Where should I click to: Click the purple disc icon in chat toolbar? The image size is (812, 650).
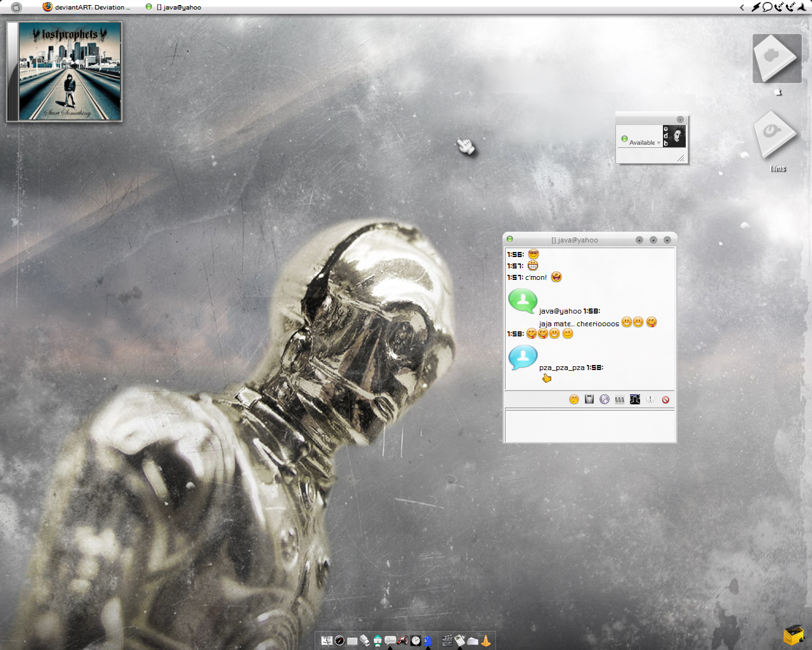tap(605, 399)
